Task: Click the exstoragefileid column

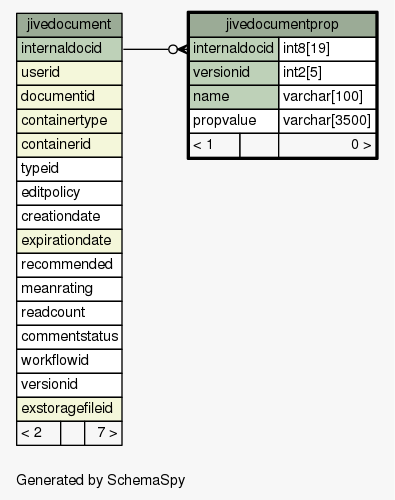Action: (69, 409)
